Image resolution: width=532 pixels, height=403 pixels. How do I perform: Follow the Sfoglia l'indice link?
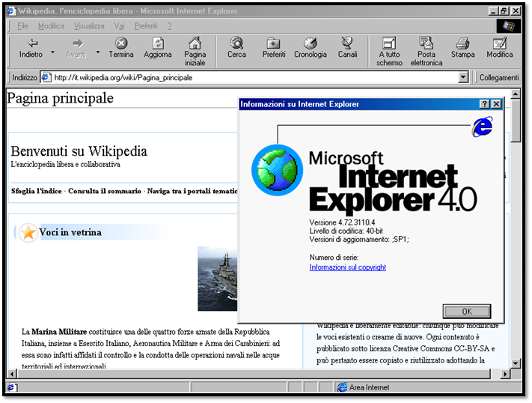click(x=37, y=191)
